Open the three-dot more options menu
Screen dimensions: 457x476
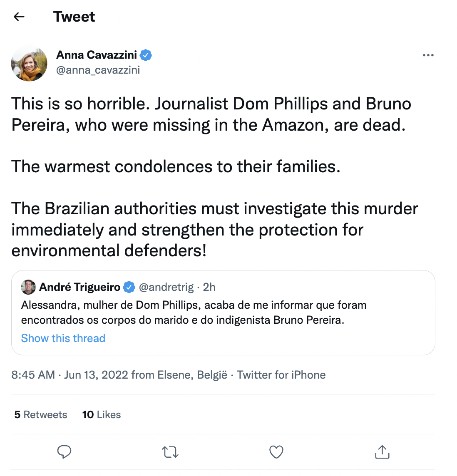428,55
